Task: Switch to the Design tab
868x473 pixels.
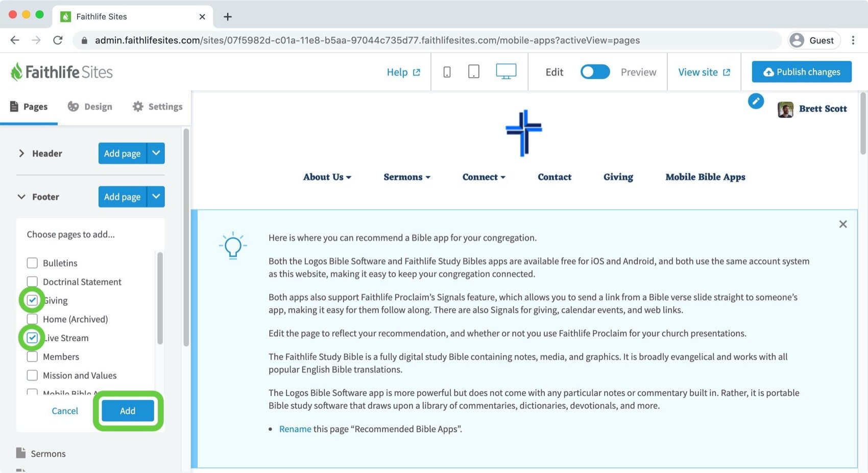Action: [90, 107]
